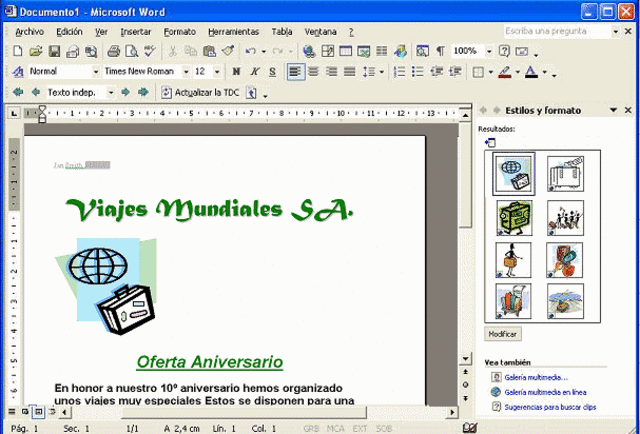Open the Styles and Formatting icon beside Normal
640x434 pixels.
[18, 72]
